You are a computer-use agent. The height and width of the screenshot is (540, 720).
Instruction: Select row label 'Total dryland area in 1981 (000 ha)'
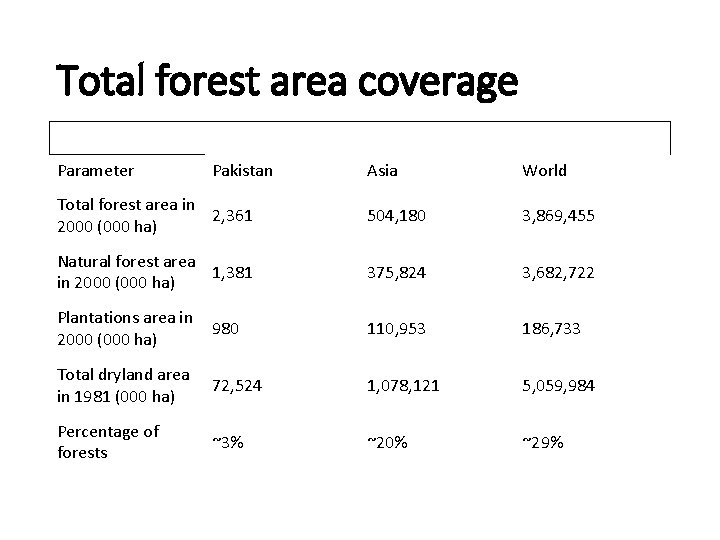point(123,385)
